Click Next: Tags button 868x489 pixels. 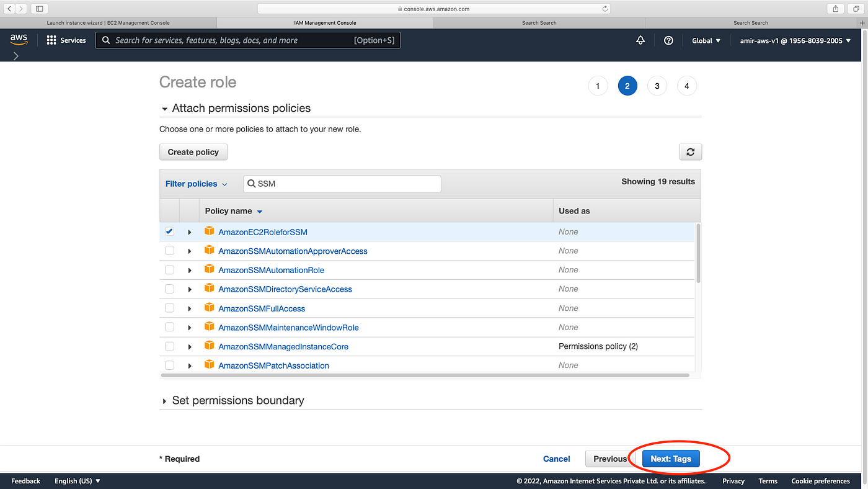coord(671,459)
